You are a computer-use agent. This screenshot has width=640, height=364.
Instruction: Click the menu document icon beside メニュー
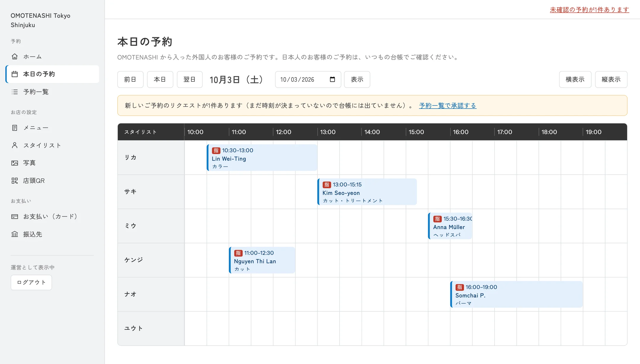(x=15, y=128)
